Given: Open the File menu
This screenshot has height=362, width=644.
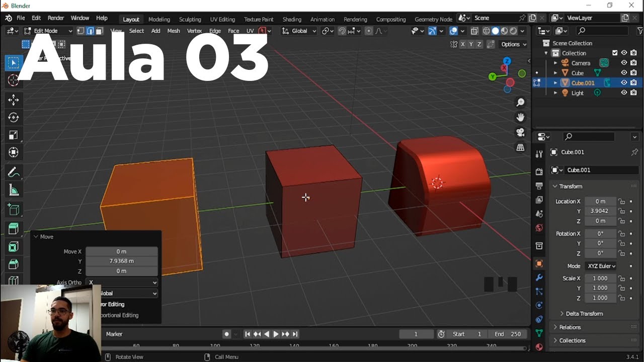Looking at the screenshot, I should (21, 18).
